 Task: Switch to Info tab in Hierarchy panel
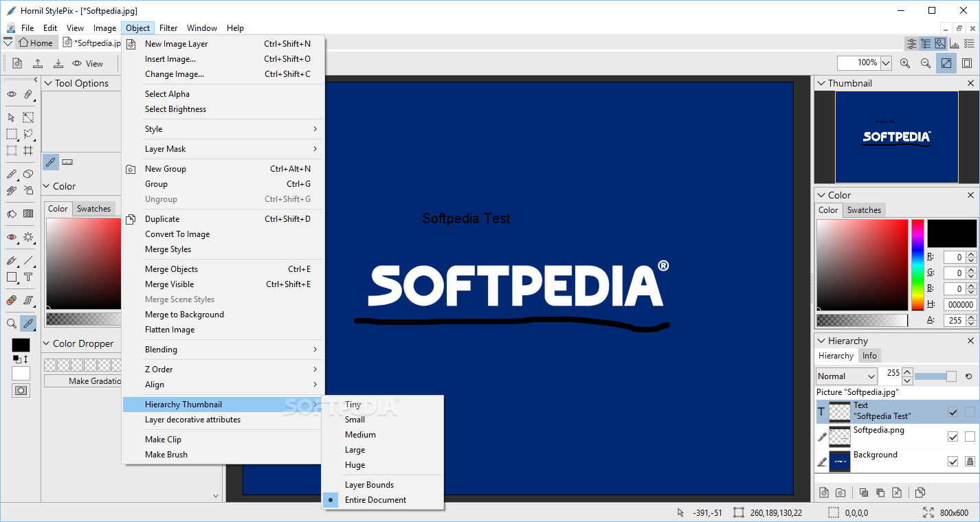coord(869,356)
